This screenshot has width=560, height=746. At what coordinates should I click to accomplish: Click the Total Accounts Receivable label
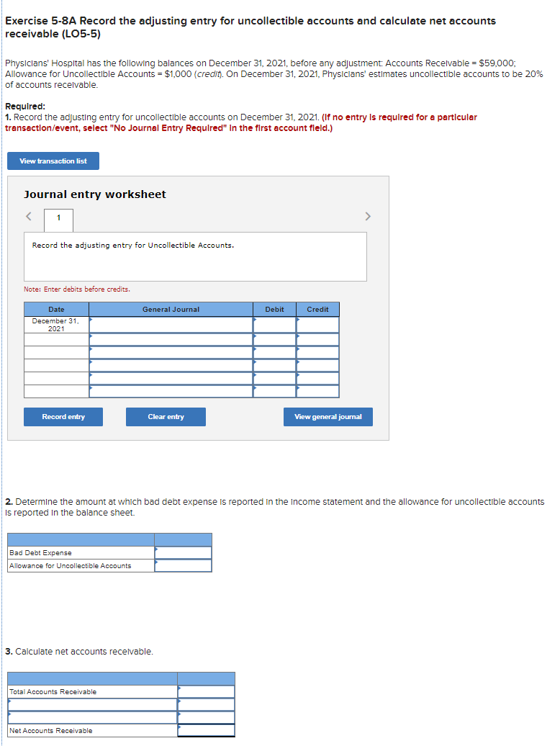[x=53, y=692]
